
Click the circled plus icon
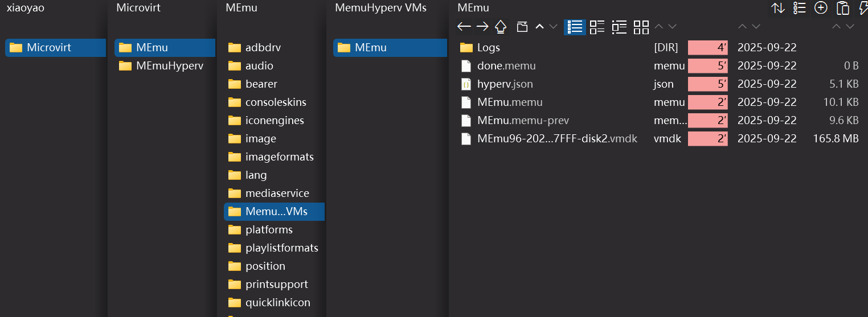click(821, 8)
